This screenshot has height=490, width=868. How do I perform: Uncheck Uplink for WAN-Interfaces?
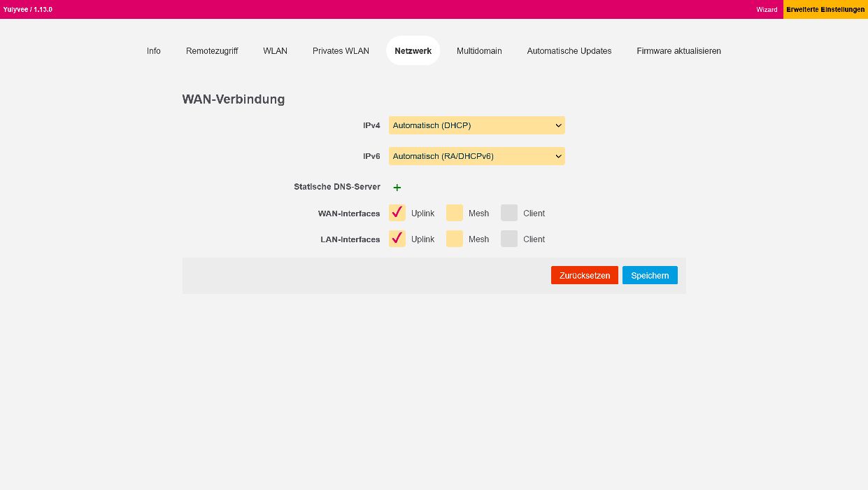tap(397, 213)
